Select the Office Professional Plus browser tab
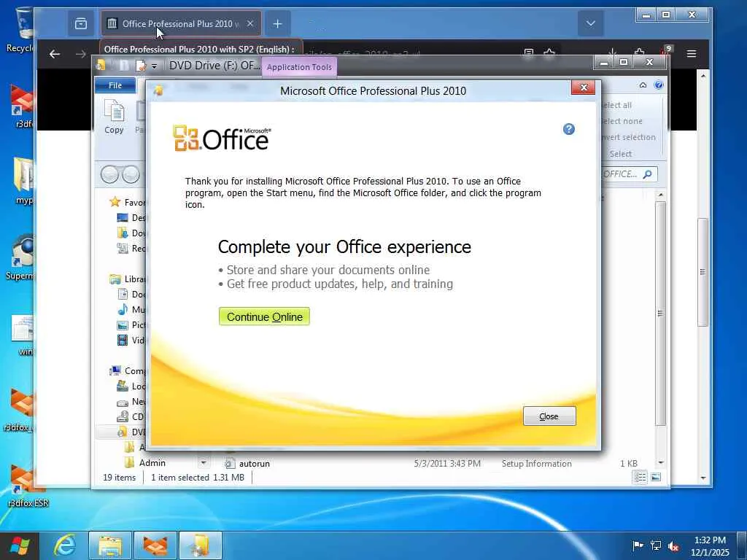The height and width of the screenshot is (560, 747). 181,23
